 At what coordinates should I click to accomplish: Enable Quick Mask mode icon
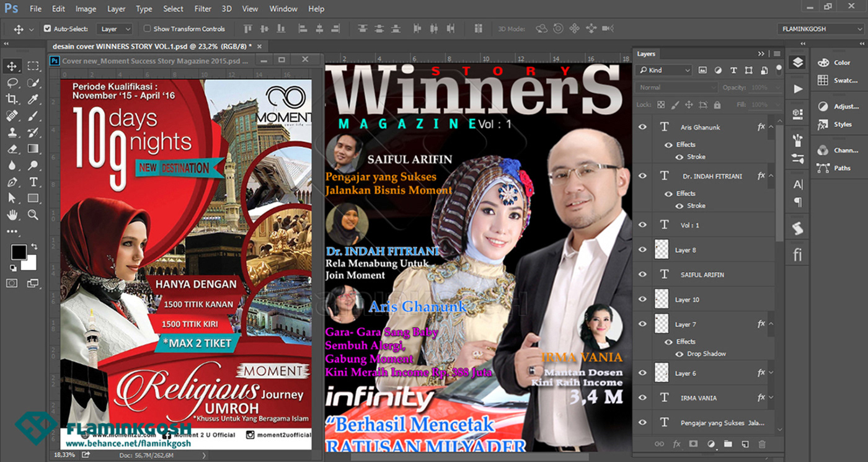click(x=12, y=283)
